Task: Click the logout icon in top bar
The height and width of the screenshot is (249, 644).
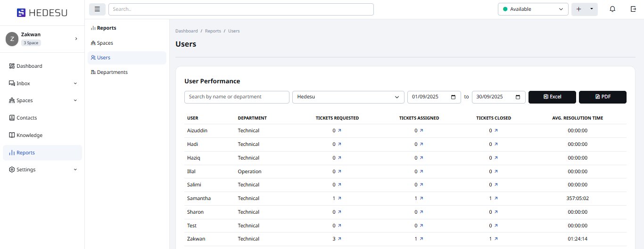Action: point(633,9)
